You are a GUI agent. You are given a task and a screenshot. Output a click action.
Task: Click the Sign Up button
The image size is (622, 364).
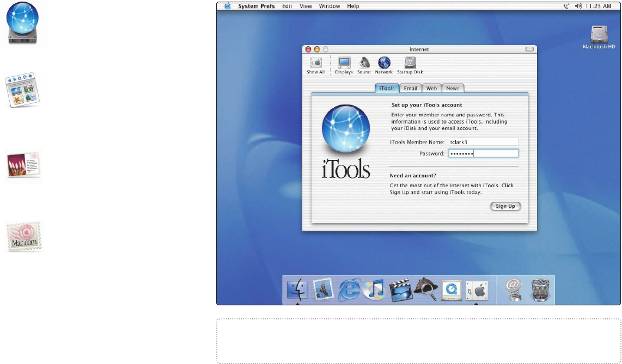click(x=505, y=206)
